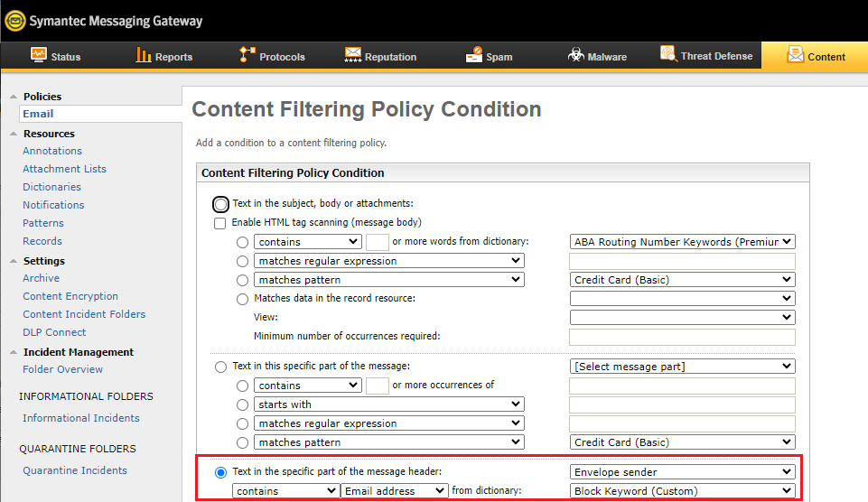The height and width of the screenshot is (502, 868).
Task: Click the Threat Defense icon
Action: click(668, 54)
